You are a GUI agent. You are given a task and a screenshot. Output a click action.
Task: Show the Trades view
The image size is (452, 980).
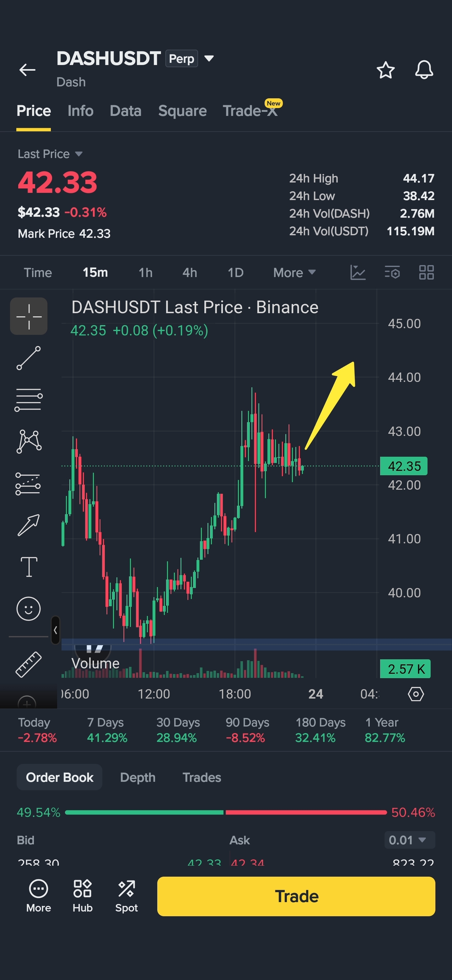[202, 777]
